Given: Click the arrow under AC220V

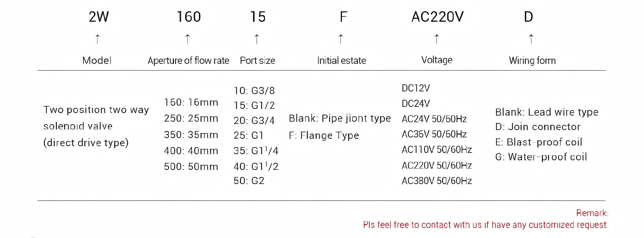Looking at the screenshot, I should coord(437,39).
